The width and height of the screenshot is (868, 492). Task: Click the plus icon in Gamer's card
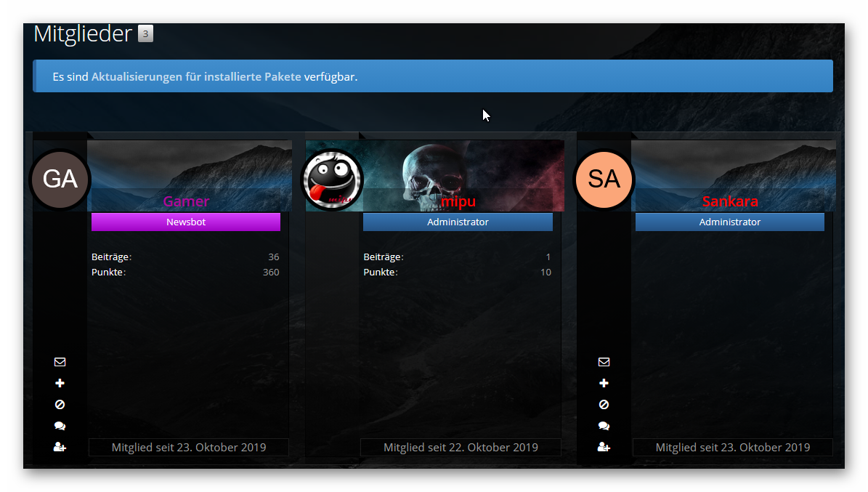[x=60, y=383]
